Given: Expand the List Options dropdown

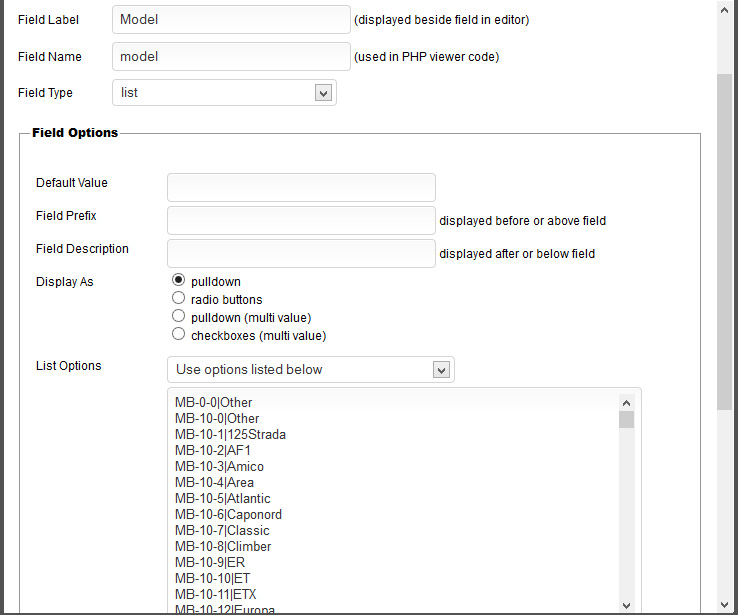Looking at the screenshot, I should (310, 369).
